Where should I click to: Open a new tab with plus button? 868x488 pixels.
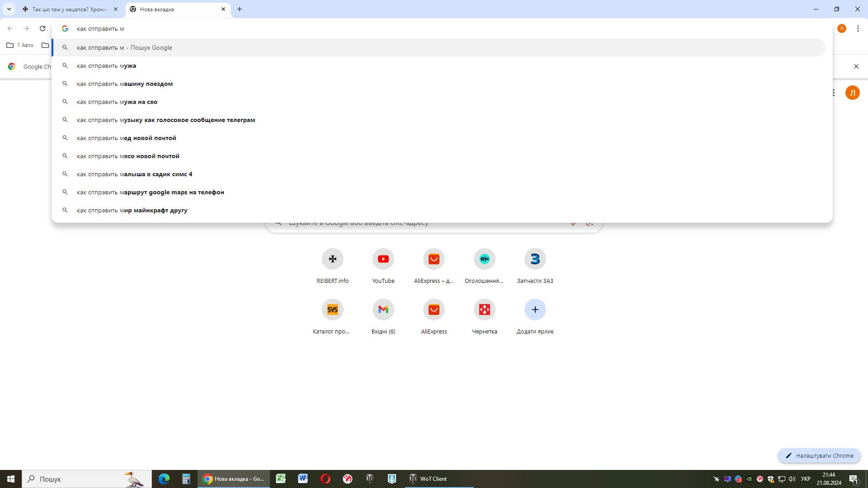pyautogui.click(x=240, y=9)
